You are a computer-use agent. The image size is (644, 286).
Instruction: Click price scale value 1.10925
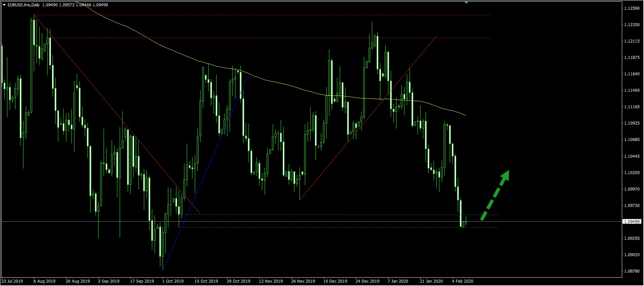632,123
